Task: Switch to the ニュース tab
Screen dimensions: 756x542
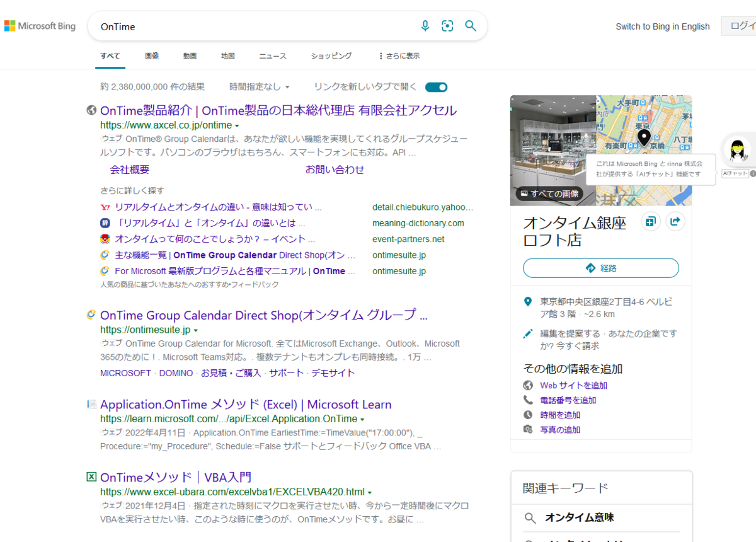Action: (273, 56)
